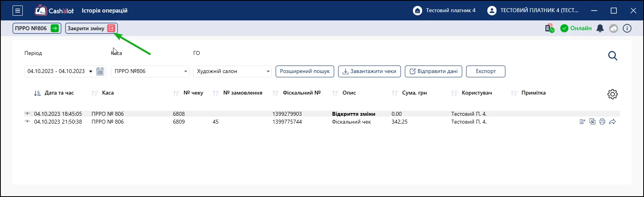644x197 pixels.
Task: Open the calendar picker for period
Action: [x=101, y=71]
